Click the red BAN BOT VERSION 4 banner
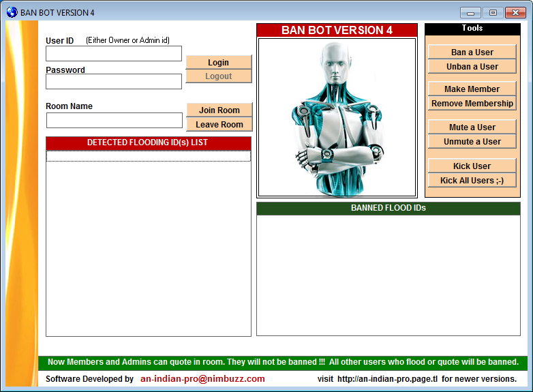This screenshot has width=533, height=392. pos(337,30)
